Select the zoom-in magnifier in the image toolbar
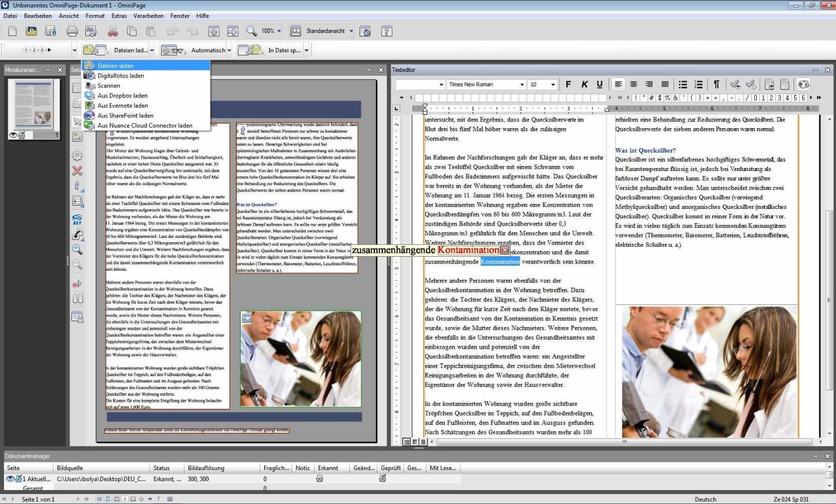 point(77,249)
